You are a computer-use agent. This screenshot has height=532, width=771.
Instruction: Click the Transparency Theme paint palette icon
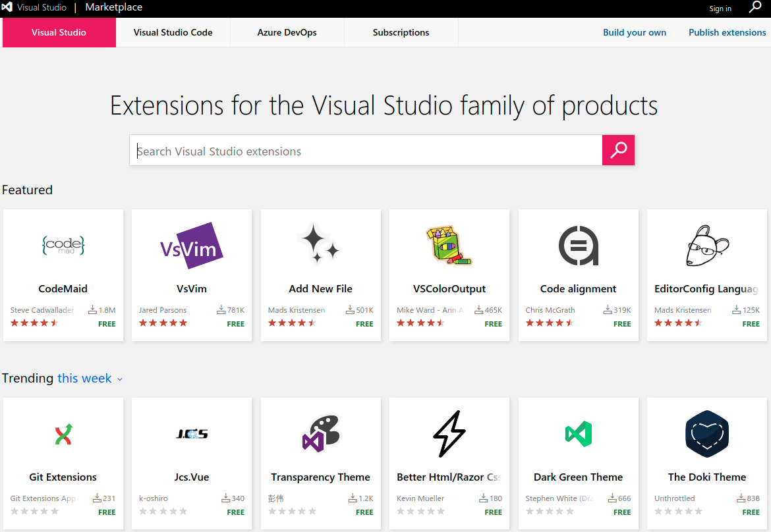tap(320, 433)
